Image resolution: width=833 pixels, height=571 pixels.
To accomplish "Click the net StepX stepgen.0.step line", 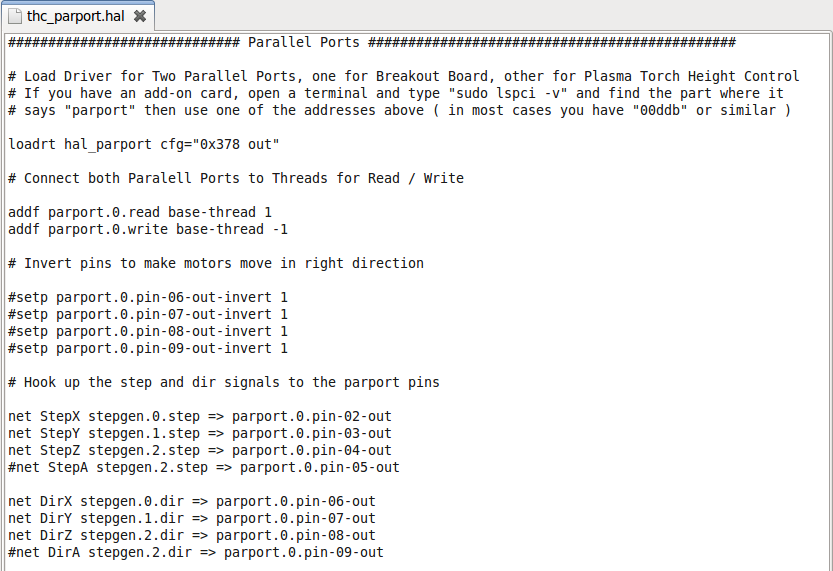I will coord(200,416).
